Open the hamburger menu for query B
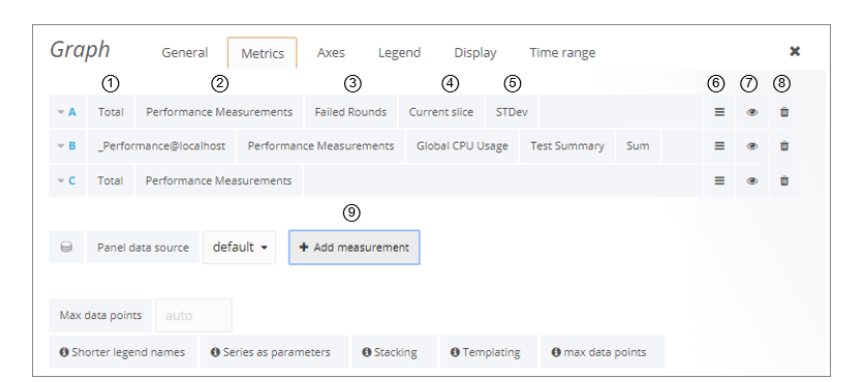 tap(719, 146)
